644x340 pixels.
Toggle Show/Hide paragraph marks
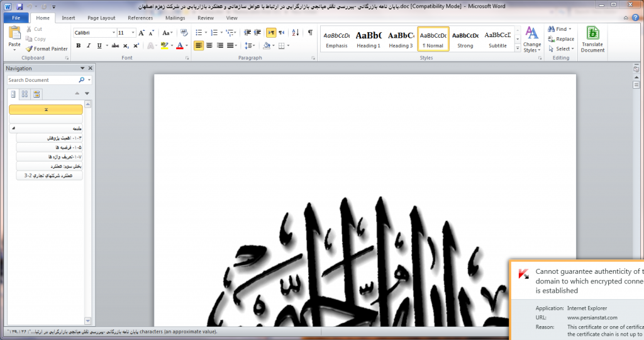click(310, 33)
